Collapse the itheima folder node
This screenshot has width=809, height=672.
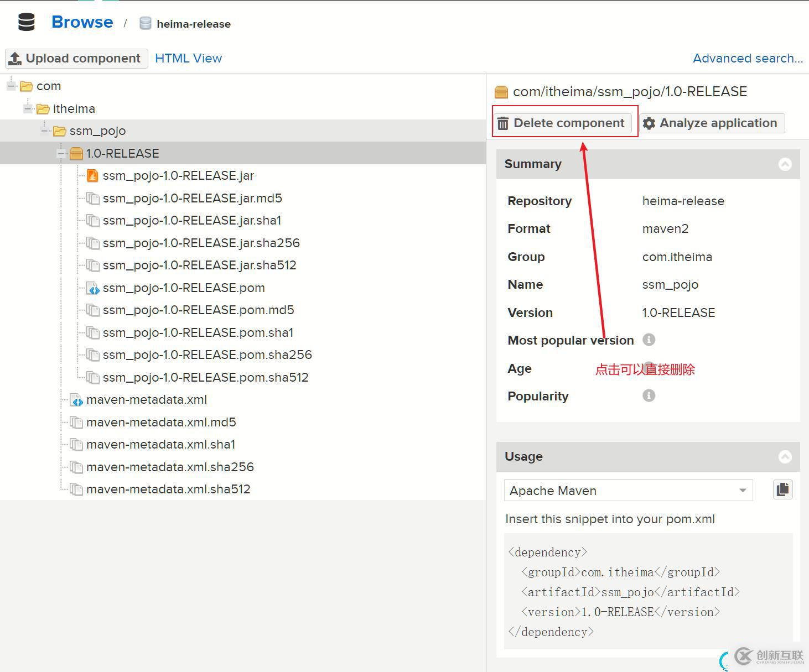(28, 109)
